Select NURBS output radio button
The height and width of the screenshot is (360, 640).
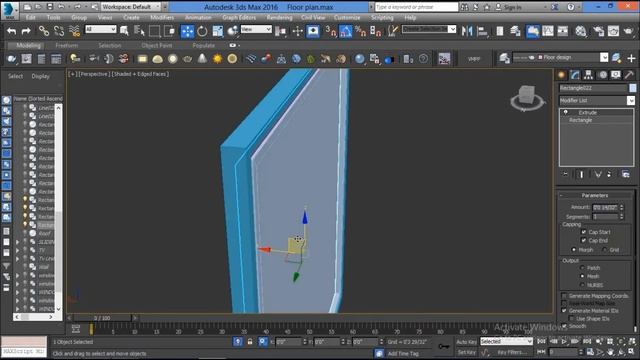tap(582, 284)
